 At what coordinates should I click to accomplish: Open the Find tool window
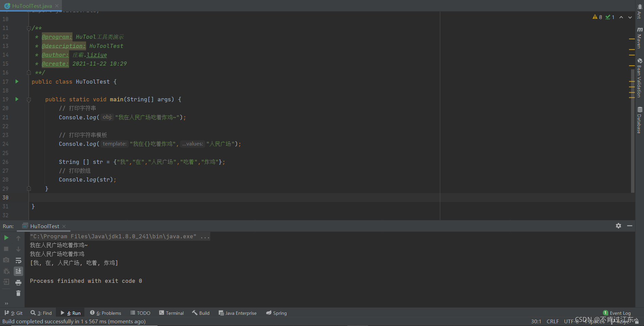tap(41, 313)
